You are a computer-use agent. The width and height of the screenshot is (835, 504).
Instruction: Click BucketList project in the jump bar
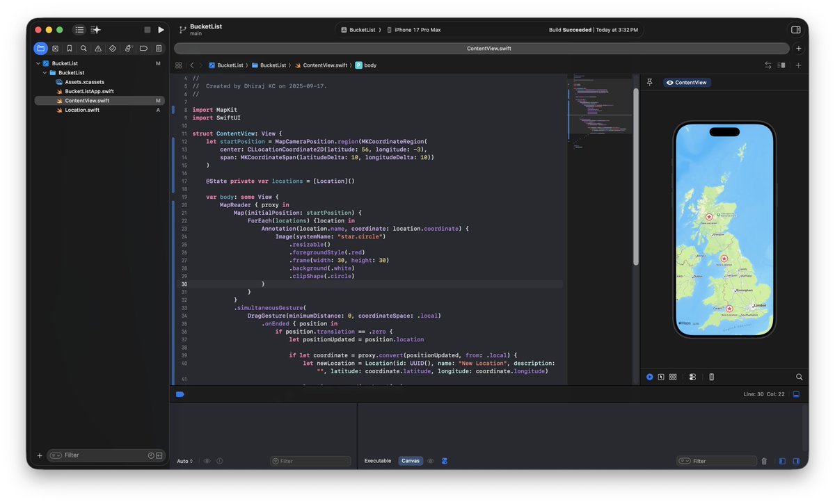click(226, 65)
